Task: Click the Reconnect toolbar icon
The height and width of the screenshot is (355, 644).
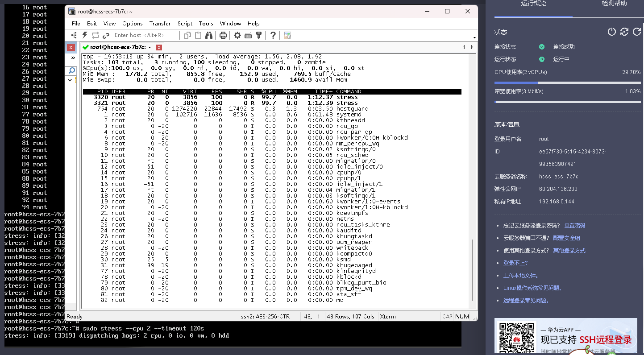Action: tap(96, 35)
